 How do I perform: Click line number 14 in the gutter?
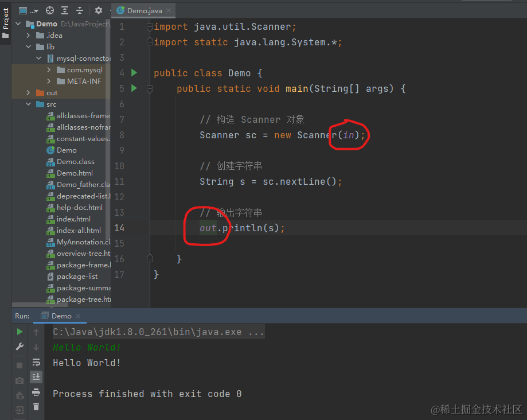(119, 228)
